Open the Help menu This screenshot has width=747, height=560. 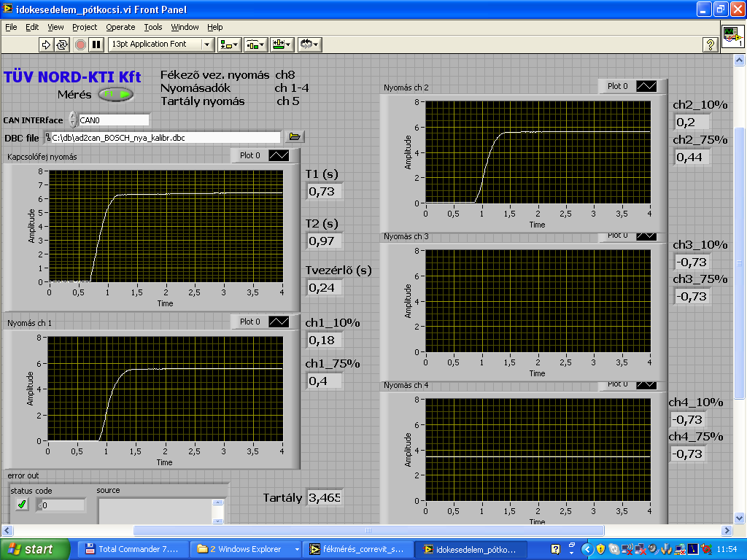pos(215,27)
